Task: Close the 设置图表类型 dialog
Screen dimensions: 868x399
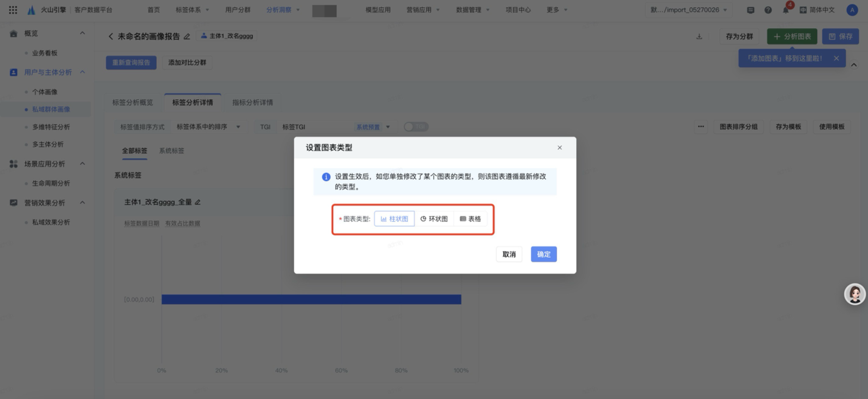Action: click(x=559, y=148)
